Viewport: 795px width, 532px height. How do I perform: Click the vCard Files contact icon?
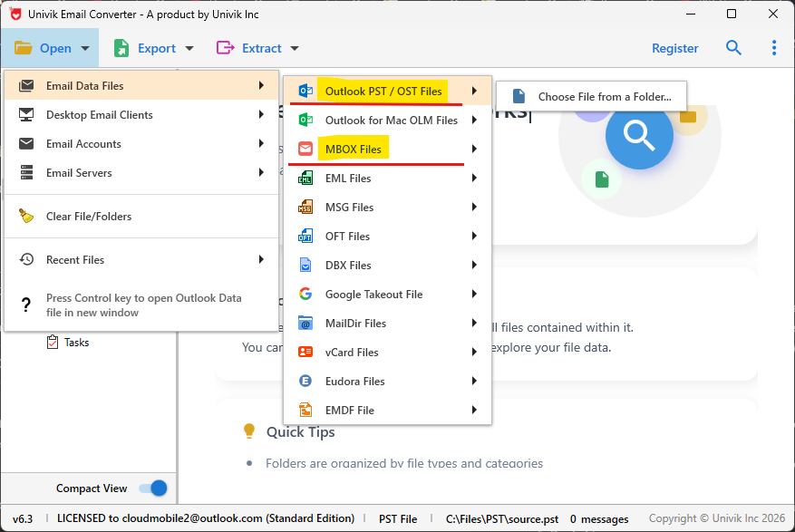click(x=305, y=352)
